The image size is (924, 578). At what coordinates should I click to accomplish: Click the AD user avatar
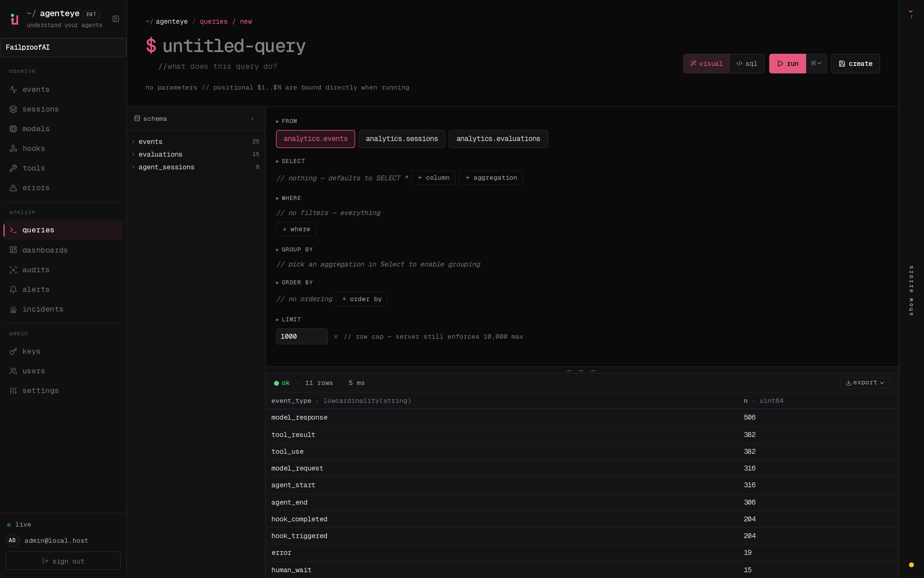click(13, 540)
